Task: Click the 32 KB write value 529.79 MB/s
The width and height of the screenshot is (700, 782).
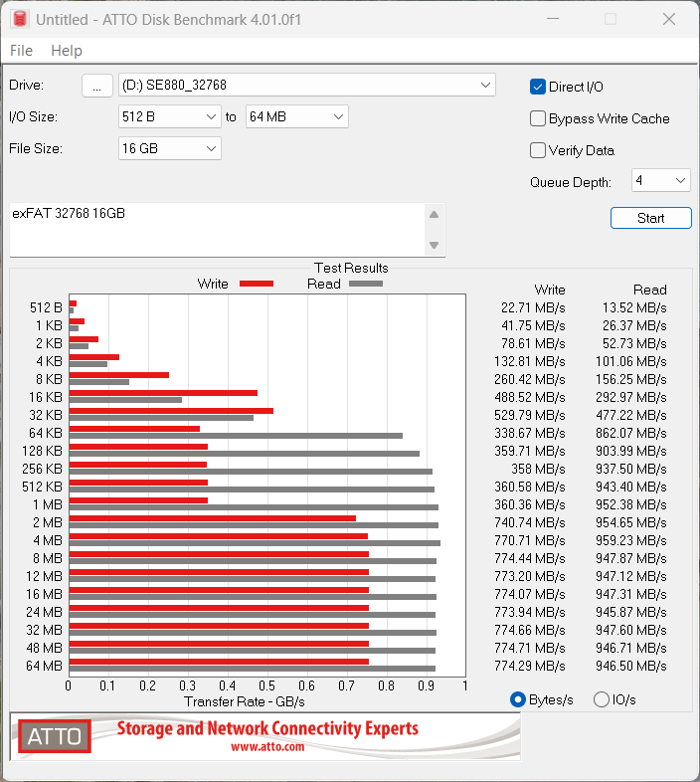Action: [x=530, y=416]
